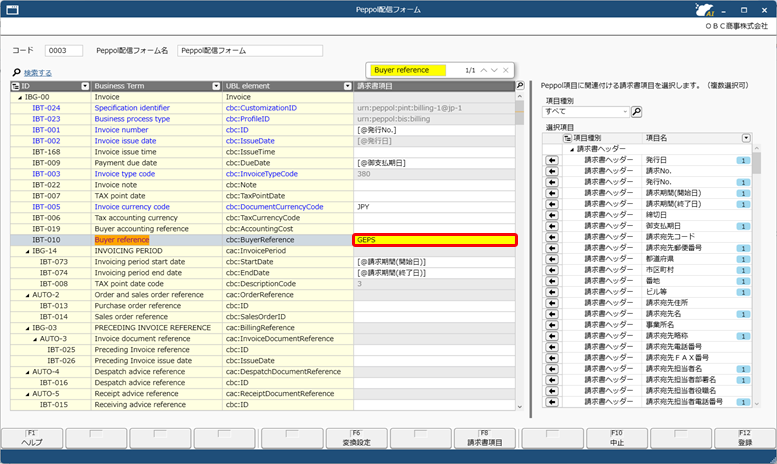Image resolution: width=777 pixels, height=464 pixels.
Task: Collapse the IBG-03 PRECEDING INVOICE REFERENCE node
Action: click(28, 328)
